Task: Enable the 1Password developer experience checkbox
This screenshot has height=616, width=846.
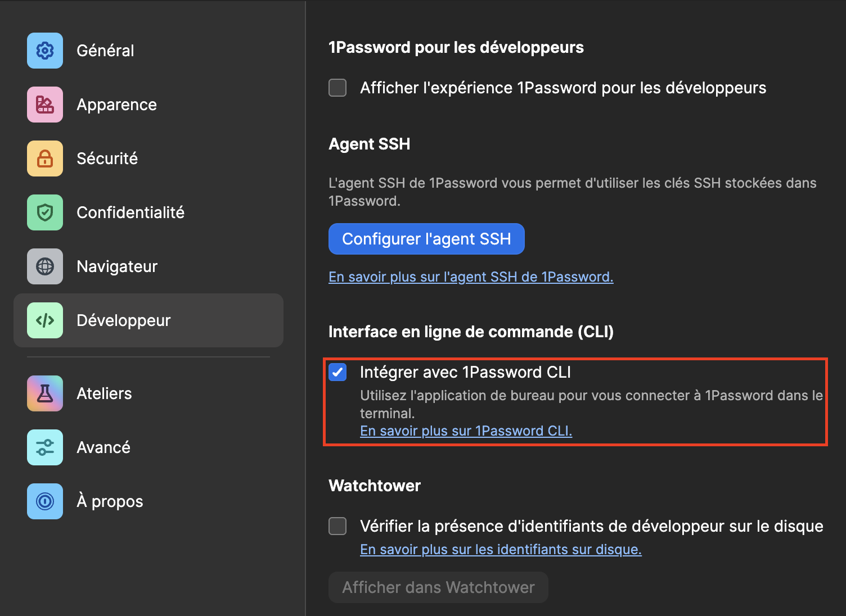Action: click(x=337, y=88)
